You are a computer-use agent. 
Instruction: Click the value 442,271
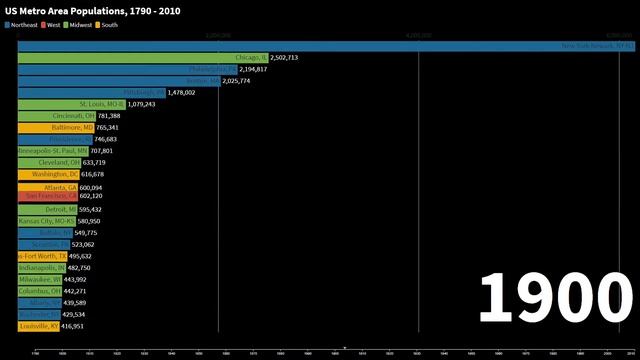tap(75, 291)
